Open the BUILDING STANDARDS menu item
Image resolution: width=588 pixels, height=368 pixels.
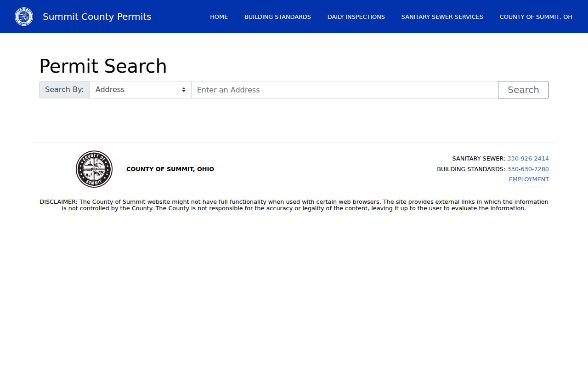(x=277, y=17)
